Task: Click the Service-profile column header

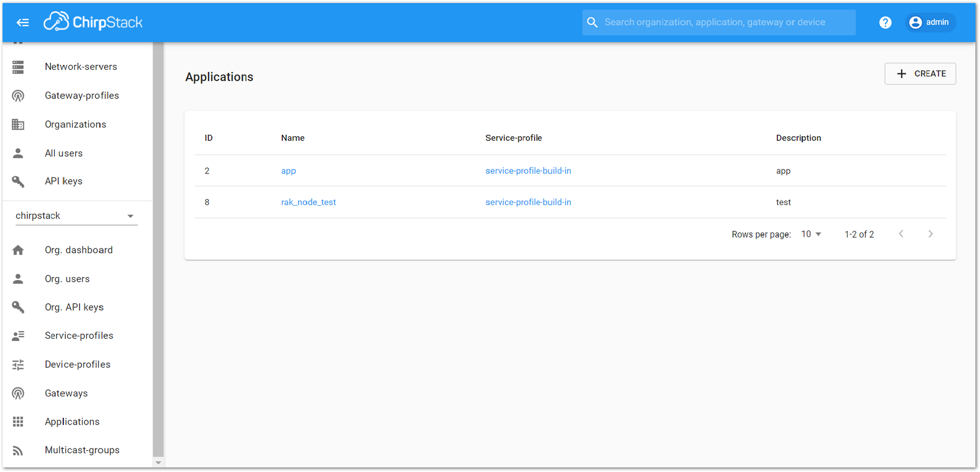Action: (513, 138)
